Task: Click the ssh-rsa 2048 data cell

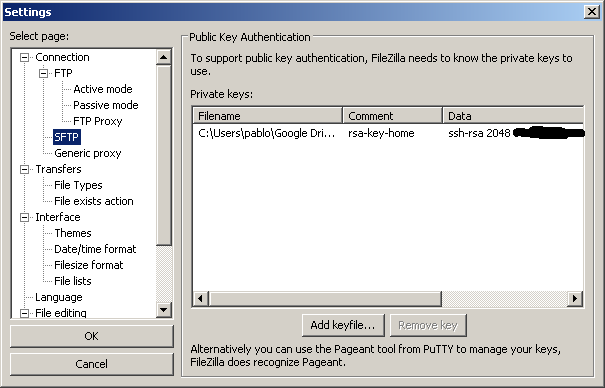Action: [x=479, y=133]
